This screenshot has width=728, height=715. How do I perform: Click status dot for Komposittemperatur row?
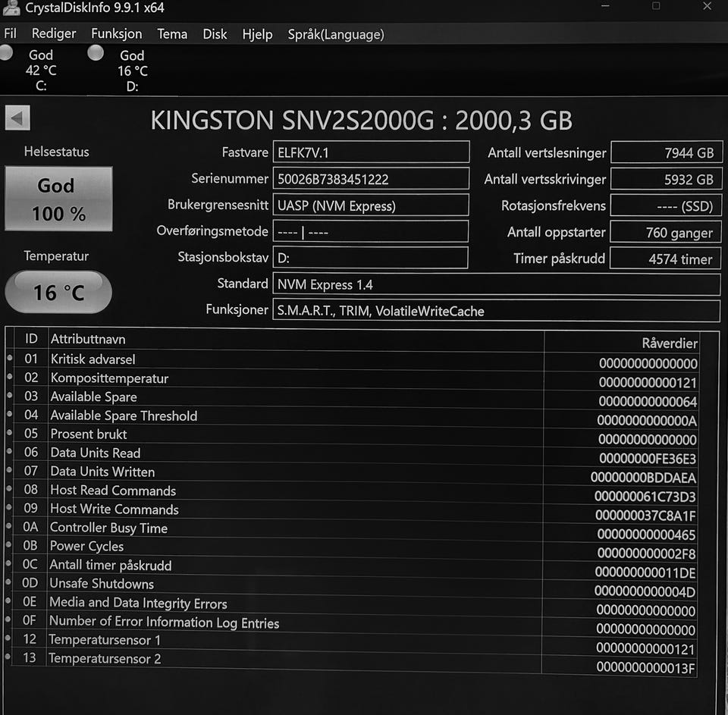pos(9,377)
